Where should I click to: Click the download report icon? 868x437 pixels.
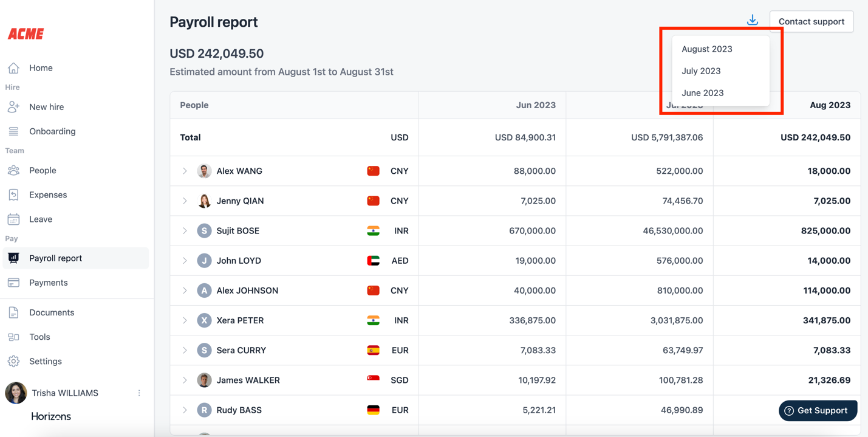(x=752, y=21)
